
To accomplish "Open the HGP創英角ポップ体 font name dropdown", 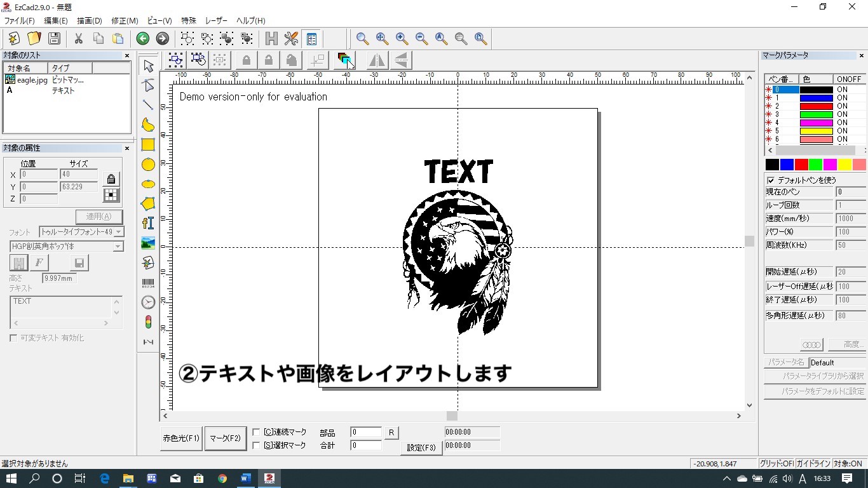I will (x=67, y=247).
